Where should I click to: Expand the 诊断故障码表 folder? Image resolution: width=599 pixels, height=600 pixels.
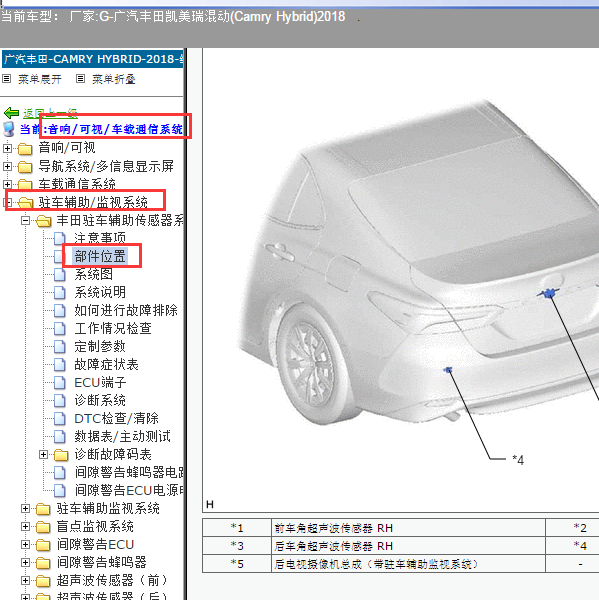point(43,455)
